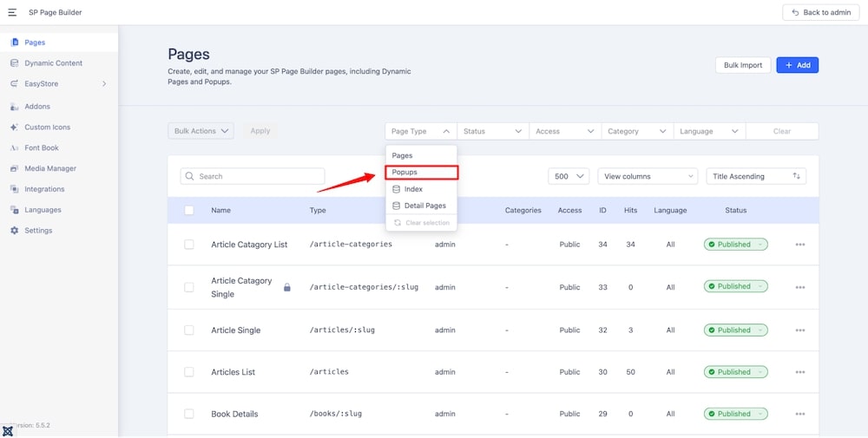Open Media Manager from the sidebar
The image size is (868, 438).
(49, 168)
